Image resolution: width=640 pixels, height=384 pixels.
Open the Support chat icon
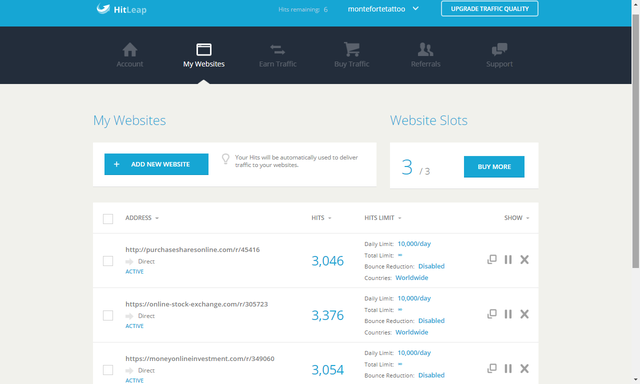tap(499, 49)
